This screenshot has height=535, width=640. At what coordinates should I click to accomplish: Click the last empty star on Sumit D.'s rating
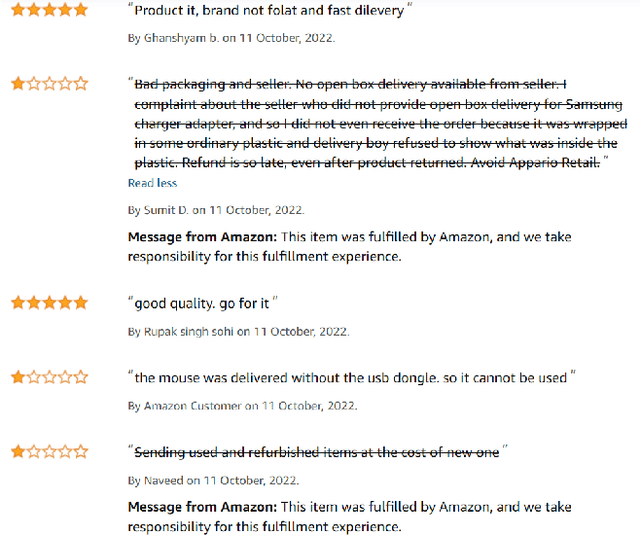pyautogui.click(x=81, y=84)
